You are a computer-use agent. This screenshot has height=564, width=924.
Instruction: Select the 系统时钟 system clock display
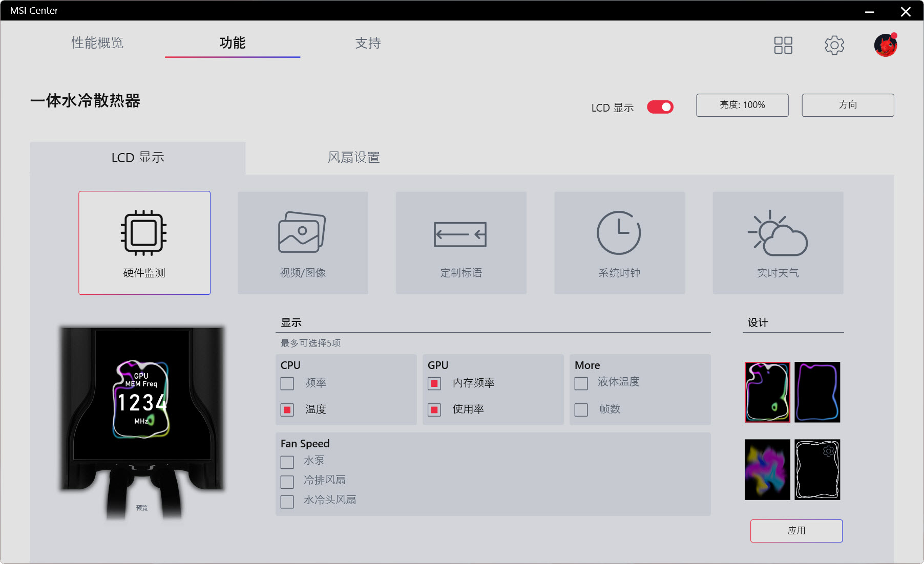coord(619,243)
